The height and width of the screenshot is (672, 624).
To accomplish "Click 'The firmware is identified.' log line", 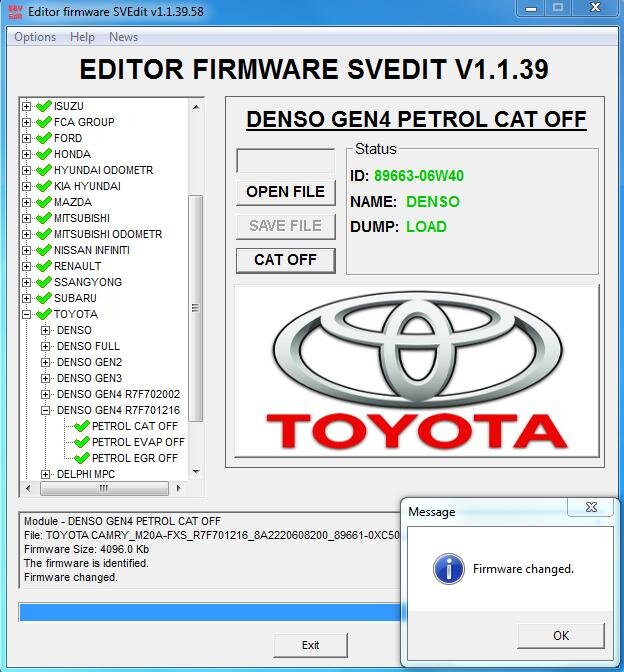I will point(86,563).
